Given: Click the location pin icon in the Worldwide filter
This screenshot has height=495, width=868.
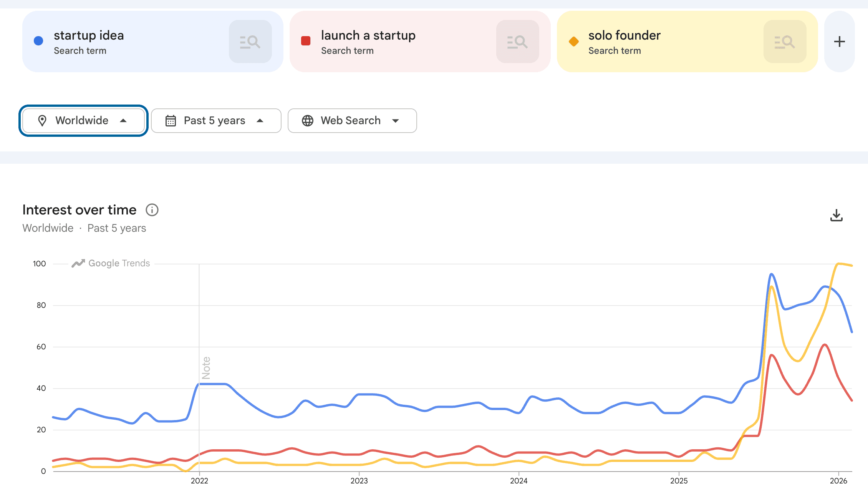Looking at the screenshot, I should (42, 120).
